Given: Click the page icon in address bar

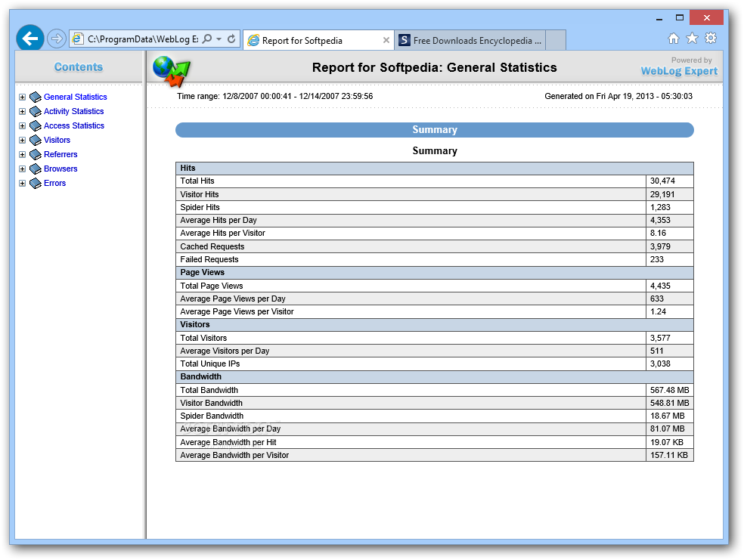Looking at the screenshot, I should point(77,39).
